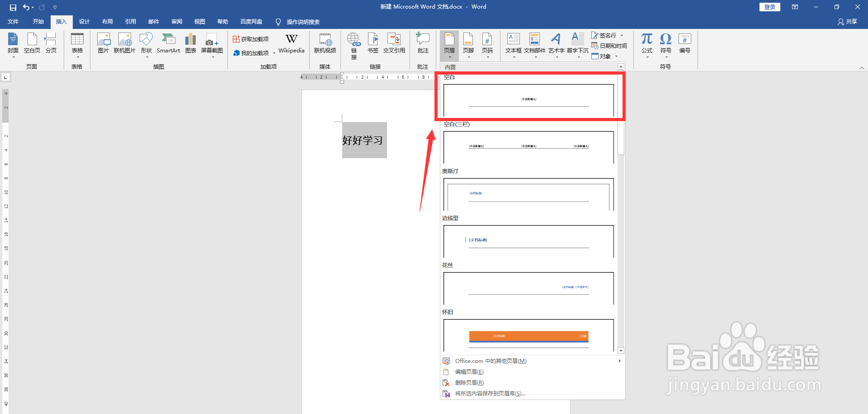Click Get Add-ins (获取加载项)
The width and height of the screenshot is (868, 414).
251,39
